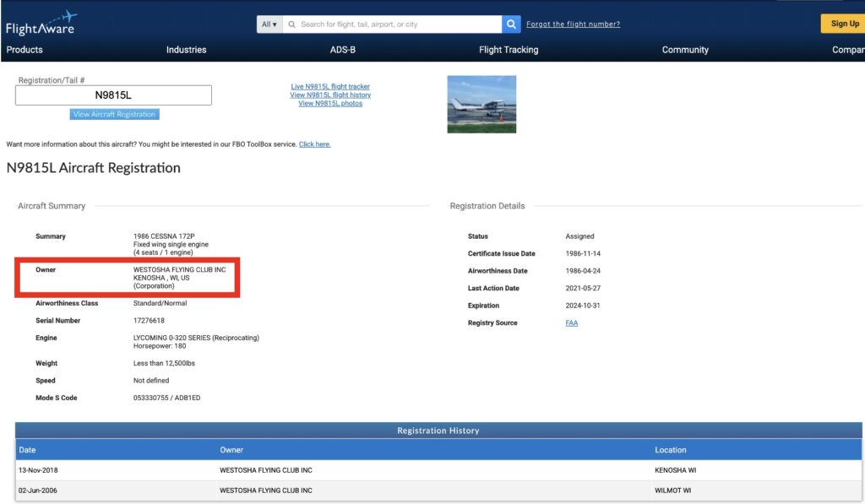Select owner cell in 02-Jun-2006 row

[266, 490]
